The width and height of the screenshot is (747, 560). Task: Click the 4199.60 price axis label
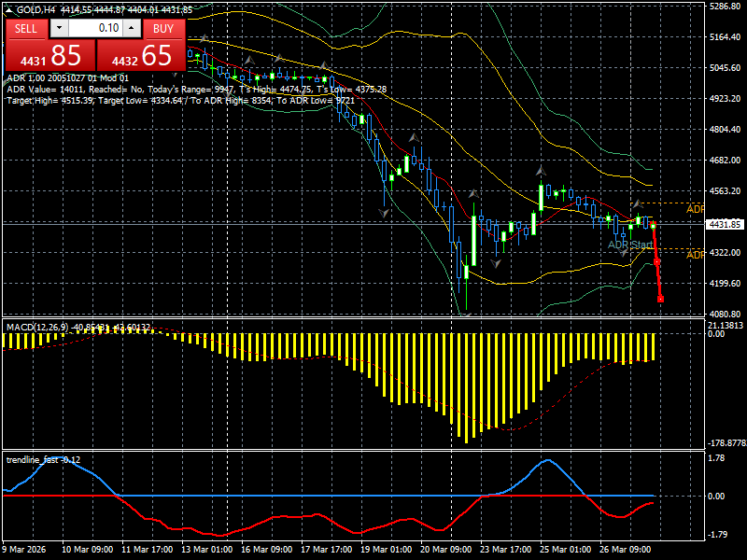click(x=726, y=284)
